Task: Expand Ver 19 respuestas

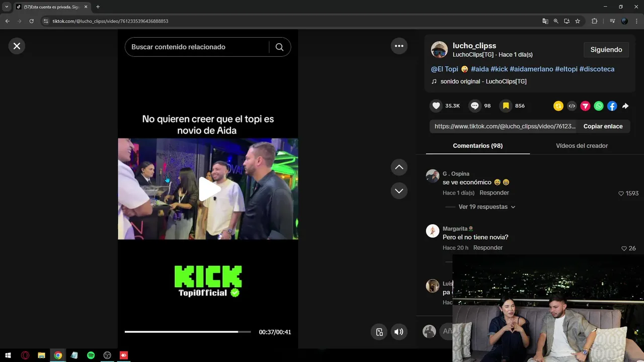Action: (487, 207)
